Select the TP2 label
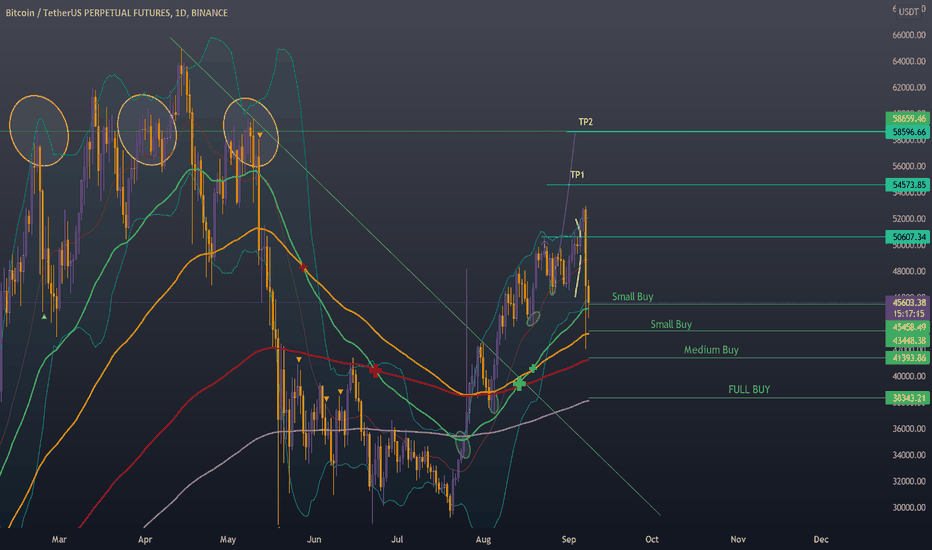This screenshot has width=932, height=550. click(x=585, y=122)
